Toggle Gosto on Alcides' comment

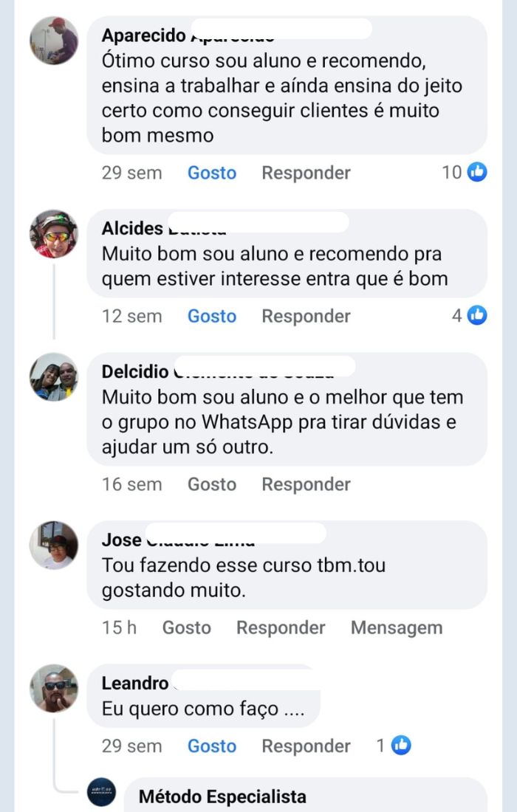click(x=212, y=316)
